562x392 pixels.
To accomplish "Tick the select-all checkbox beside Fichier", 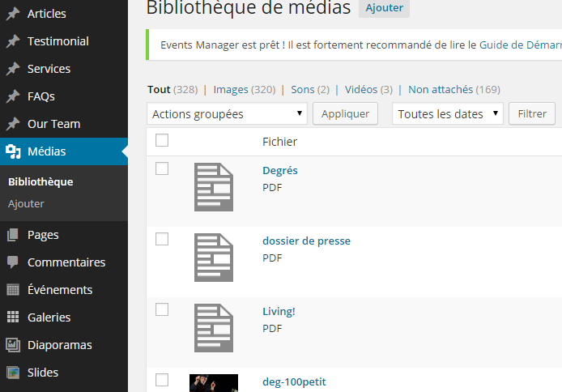I will pos(162,140).
